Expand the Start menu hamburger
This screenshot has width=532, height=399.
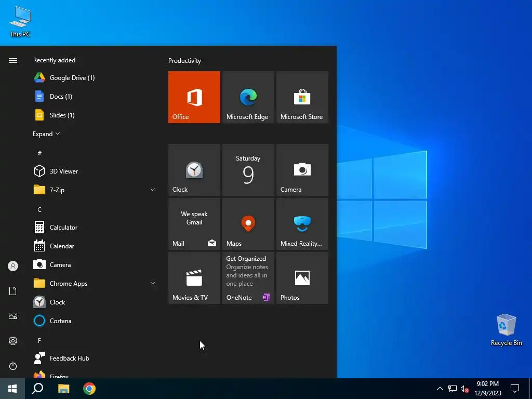click(x=13, y=60)
